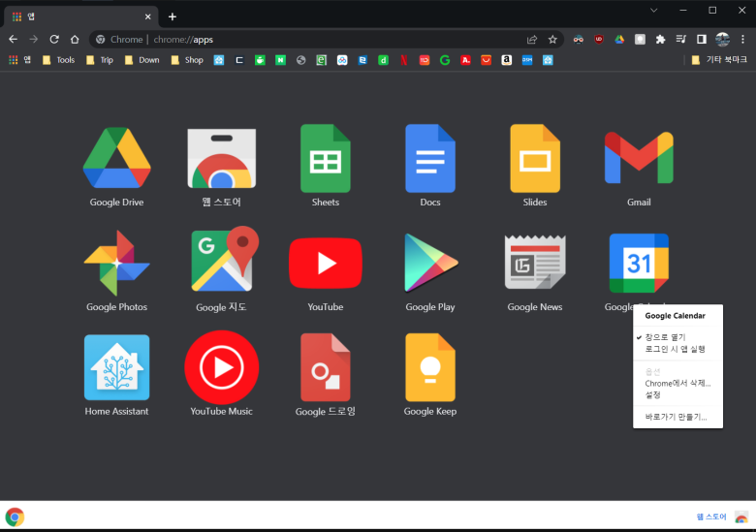Click the share page icon in address bar
The height and width of the screenshot is (532, 756).
pyautogui.click(x=532, y=40)
